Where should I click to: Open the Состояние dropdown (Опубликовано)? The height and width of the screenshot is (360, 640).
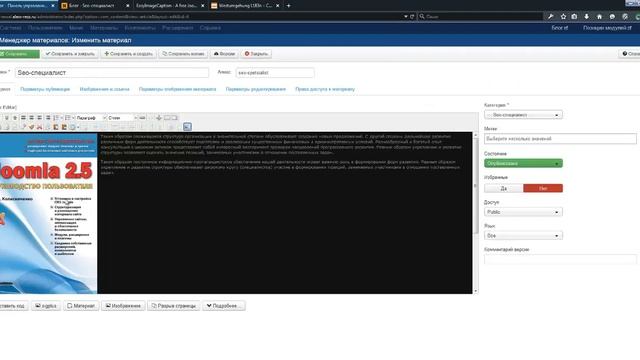pyautogui.click(x=523, y=163)
